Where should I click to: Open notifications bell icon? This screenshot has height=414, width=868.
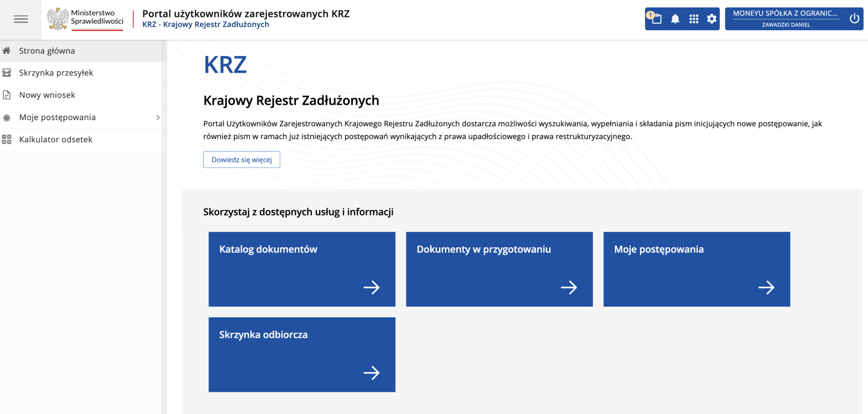click(x=675, y=19)
